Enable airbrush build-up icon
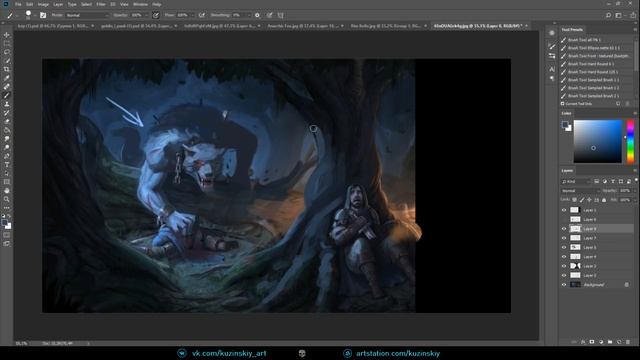Viewport: 640px width, 360px height. 202,15
